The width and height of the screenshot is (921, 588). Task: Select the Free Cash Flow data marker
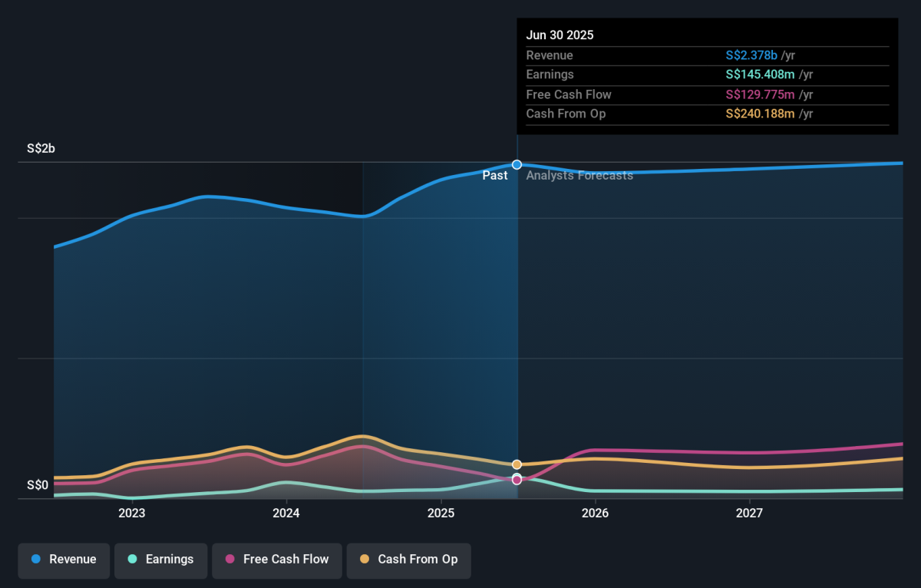[517, 480]
